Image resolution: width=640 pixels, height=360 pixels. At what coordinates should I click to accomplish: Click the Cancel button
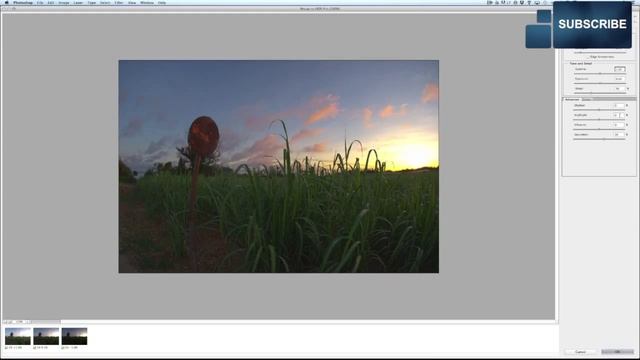tap(580, 351)
